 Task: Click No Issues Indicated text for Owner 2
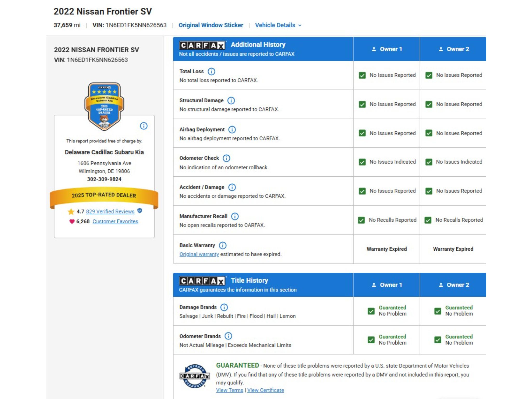(459, 162)
